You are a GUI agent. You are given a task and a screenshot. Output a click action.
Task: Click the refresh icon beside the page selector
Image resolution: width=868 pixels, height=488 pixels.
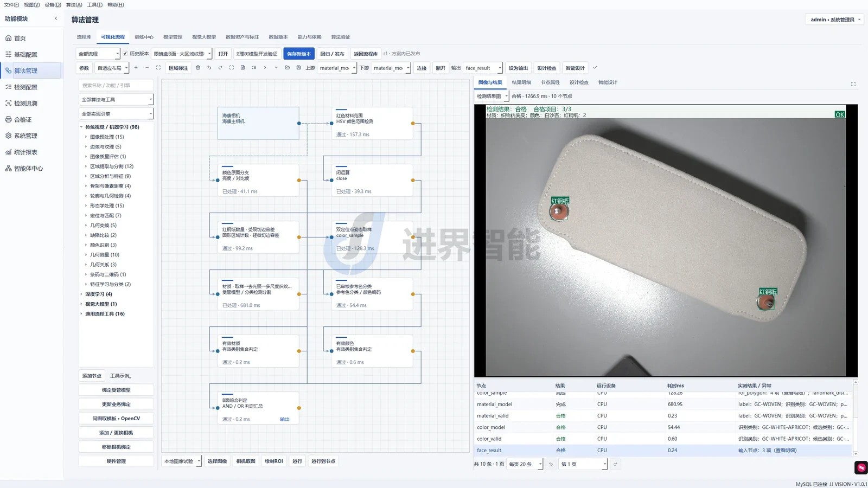pos(615,464)
